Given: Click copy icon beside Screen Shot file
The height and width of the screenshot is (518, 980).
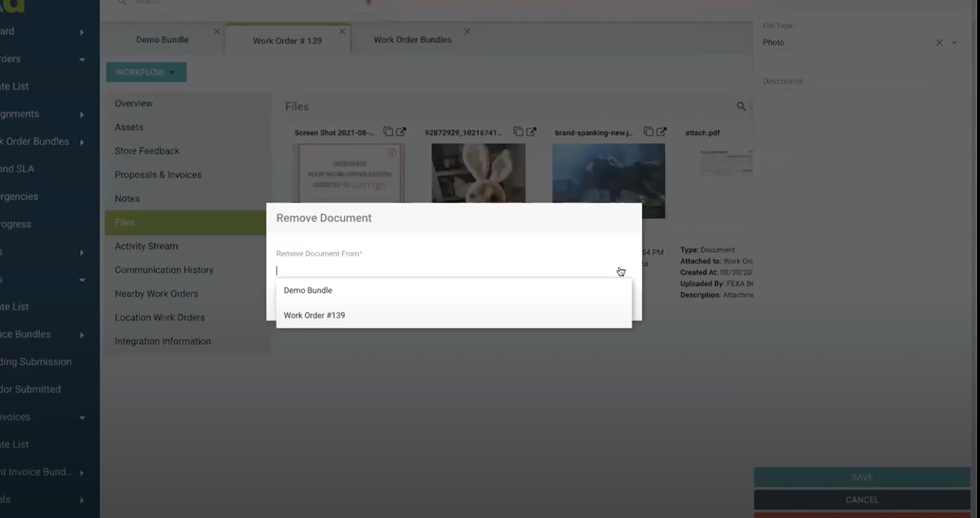Looking at the screenshot, I should coord(388,132).
